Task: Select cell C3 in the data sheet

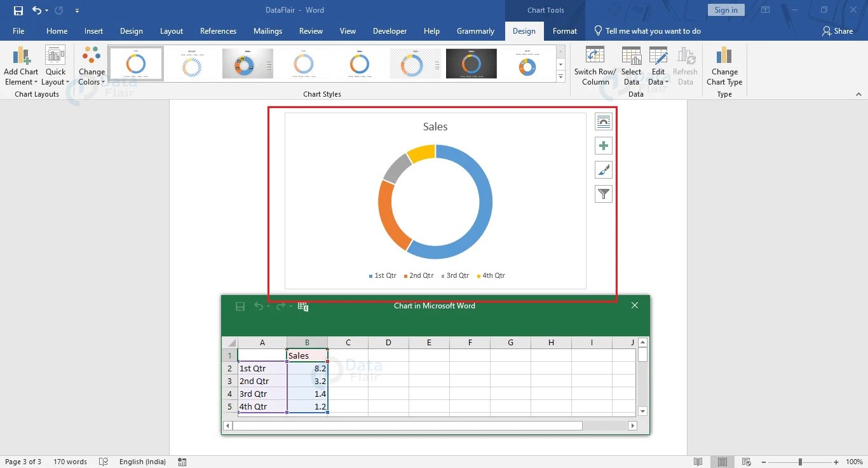Action: coord(348,381)
